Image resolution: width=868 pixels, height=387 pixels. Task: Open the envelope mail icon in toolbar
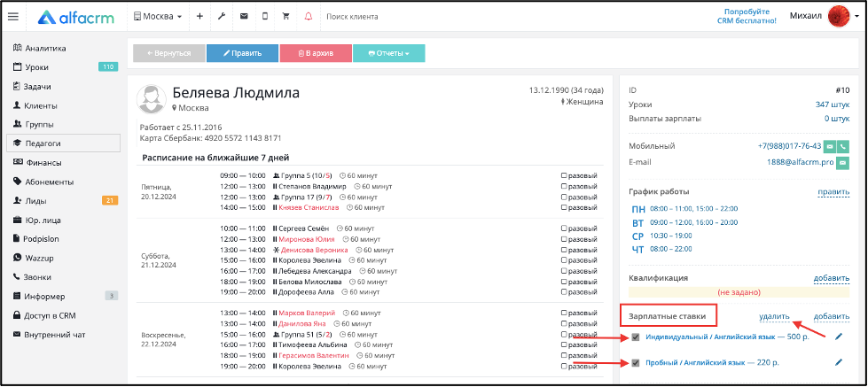coord(244,17)
